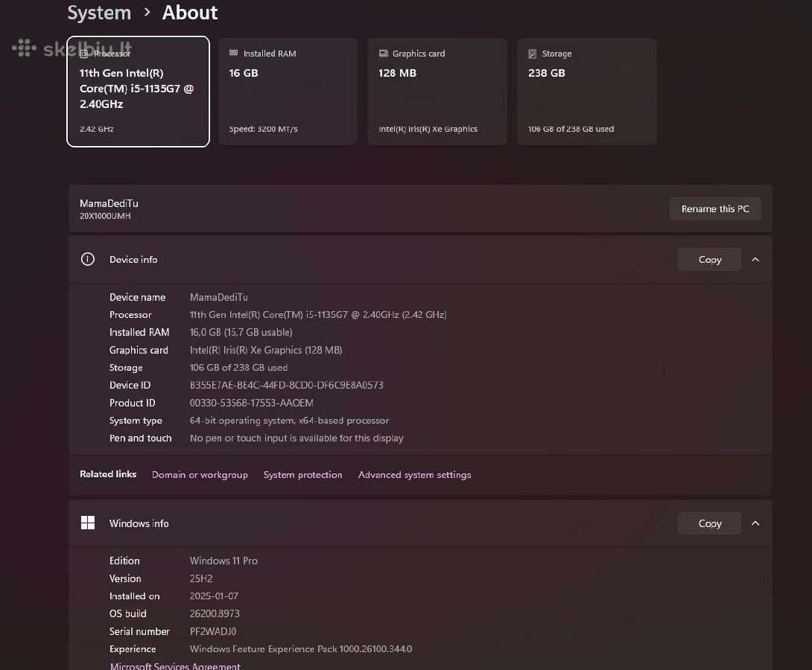Screen dimensions: 812x670
Task: Click the Graphics card icon
Action: (383, 53)
